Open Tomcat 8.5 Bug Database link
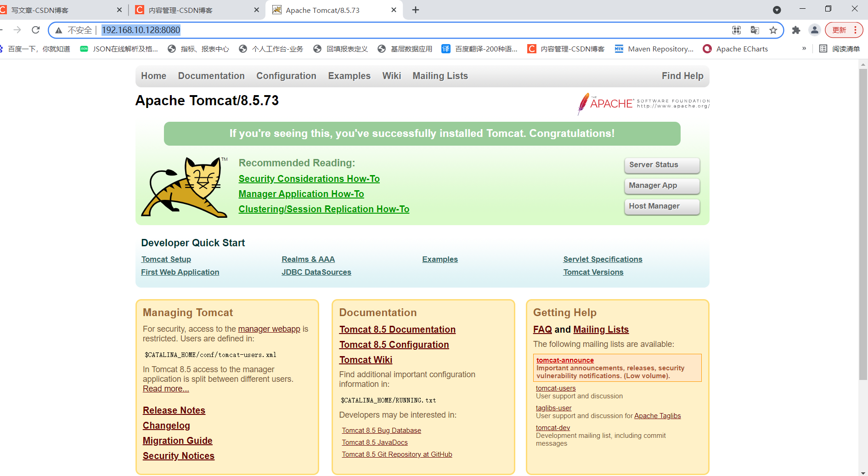This screenshot has width=868, height=476. [x=381, y=431]
